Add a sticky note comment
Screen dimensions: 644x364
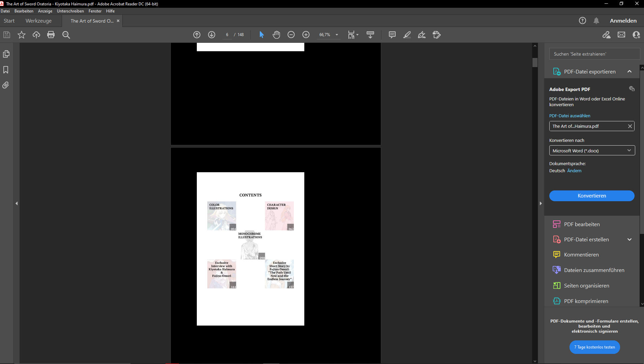(x=392, y=35)
